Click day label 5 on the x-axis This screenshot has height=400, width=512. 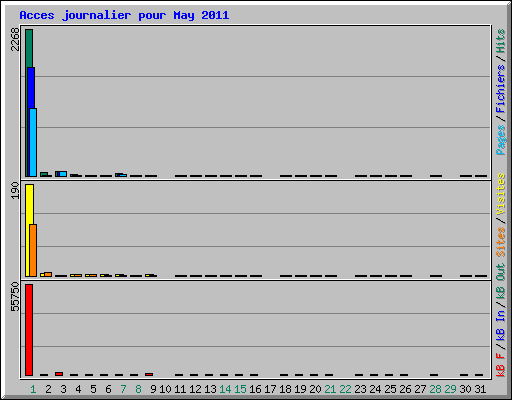coord(93,389)
